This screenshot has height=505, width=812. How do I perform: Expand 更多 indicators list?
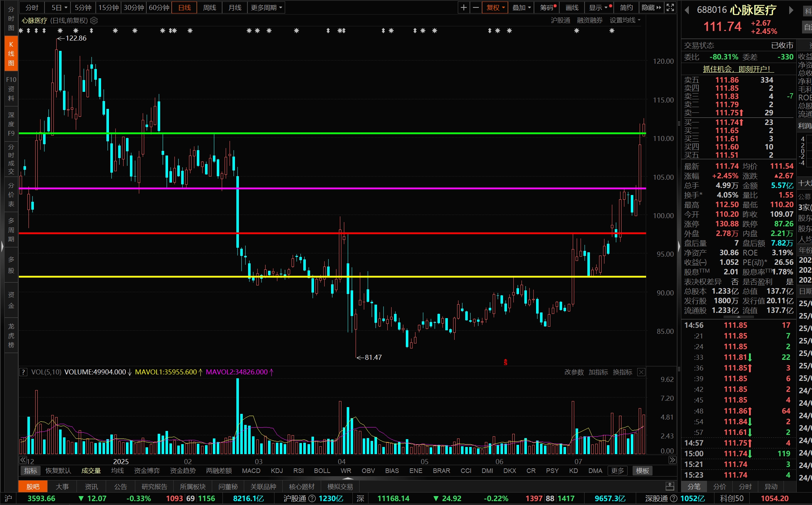(x=618, y=470)
